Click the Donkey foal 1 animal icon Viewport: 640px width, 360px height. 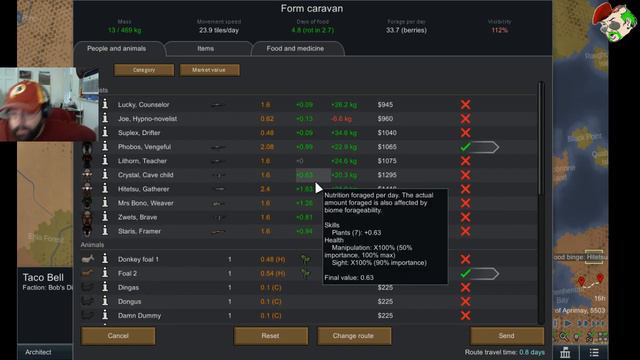88,259
